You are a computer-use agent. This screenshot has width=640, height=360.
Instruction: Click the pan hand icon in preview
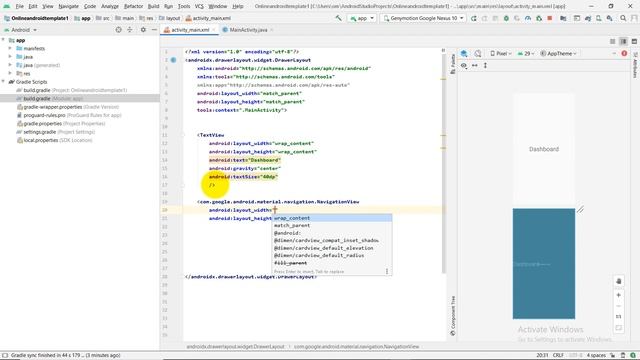click(x=619, y=281)
